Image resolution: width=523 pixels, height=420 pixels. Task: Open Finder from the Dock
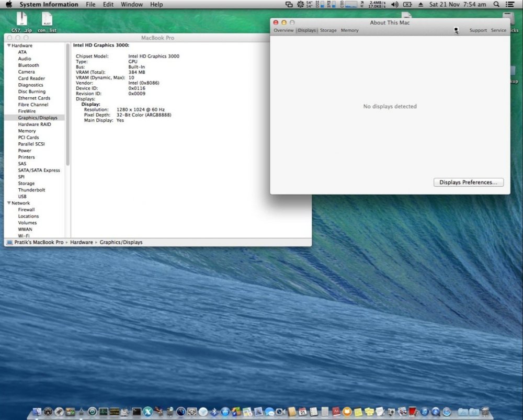(37, 412)
